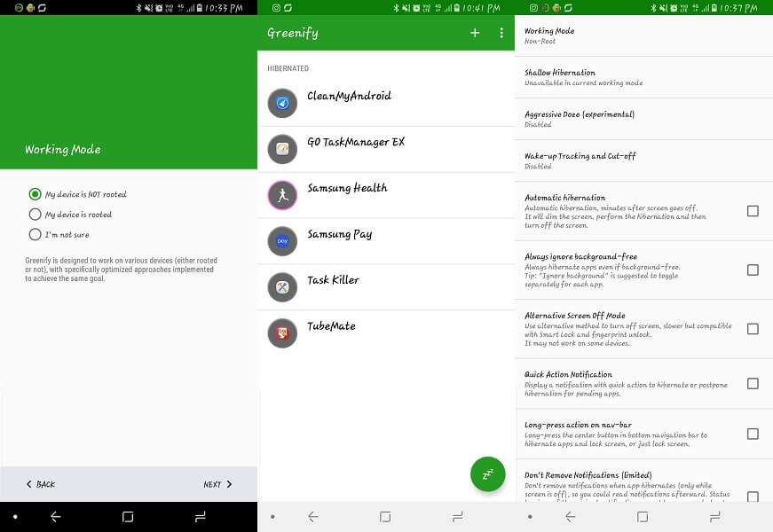
Task: Tap the nav bar dot on the Greenify list screen
Action: pyautogui.click(x=272, y=517)
